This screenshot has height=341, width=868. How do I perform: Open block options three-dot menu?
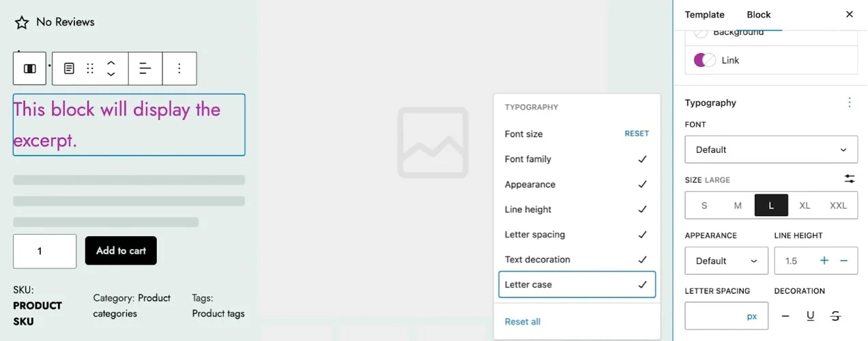[x=179, y=68]
